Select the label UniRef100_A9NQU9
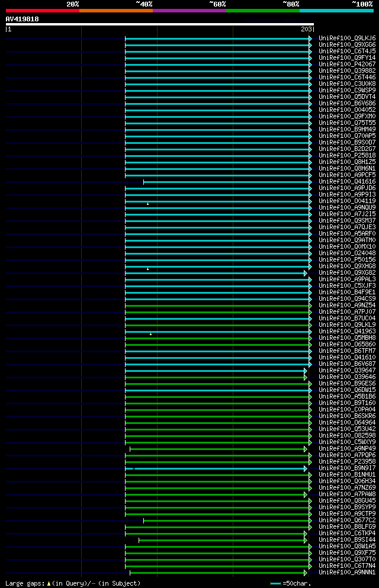The height and width of the screenshot is (588, 379). point(347,208)
